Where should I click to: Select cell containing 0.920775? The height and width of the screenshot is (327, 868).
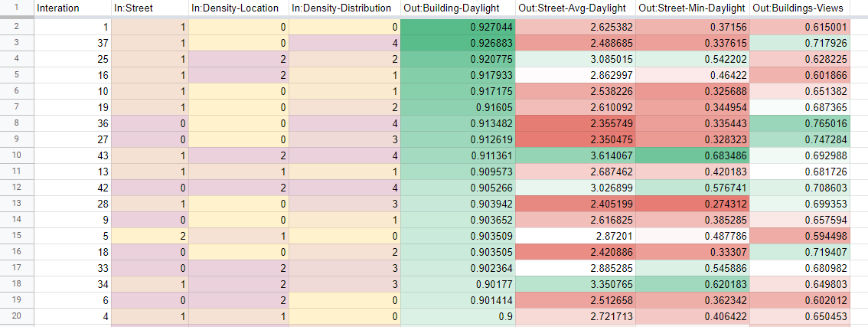click(457, 57)
